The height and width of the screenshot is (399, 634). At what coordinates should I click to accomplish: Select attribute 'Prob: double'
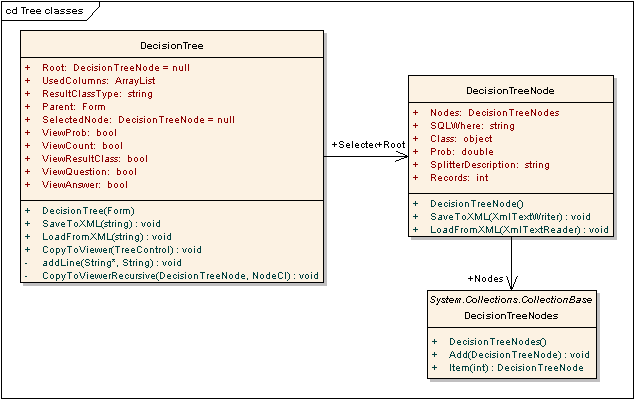462,152
